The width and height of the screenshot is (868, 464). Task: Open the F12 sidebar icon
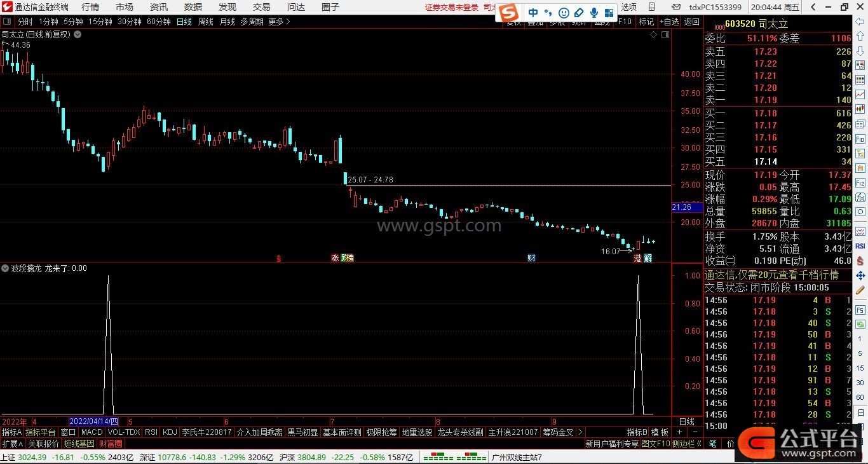(x=860, y=183)
